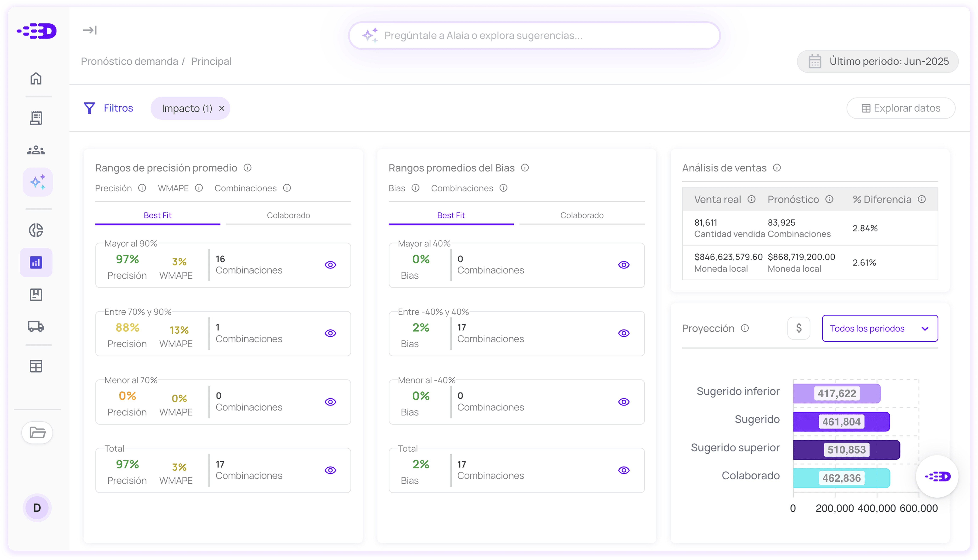Viewport: 978px width, 560px height.
Task: Click the funnel Filtros icon
Action: (89, 108)
